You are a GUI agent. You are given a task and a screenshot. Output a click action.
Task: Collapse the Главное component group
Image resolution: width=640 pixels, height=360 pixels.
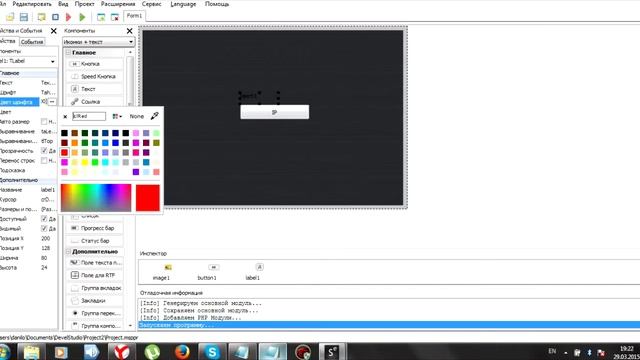tap(68, 53)
